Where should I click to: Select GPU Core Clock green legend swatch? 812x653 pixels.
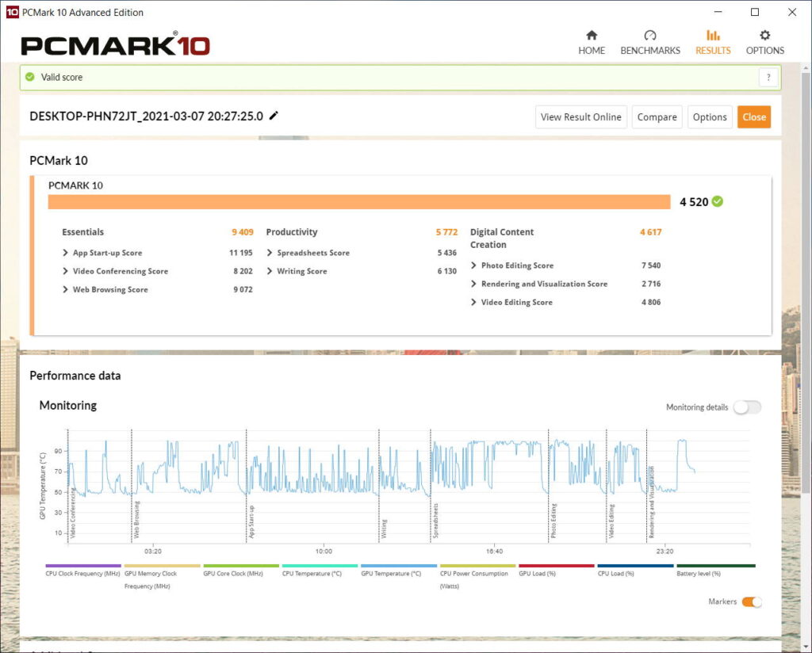coord(241,566)
